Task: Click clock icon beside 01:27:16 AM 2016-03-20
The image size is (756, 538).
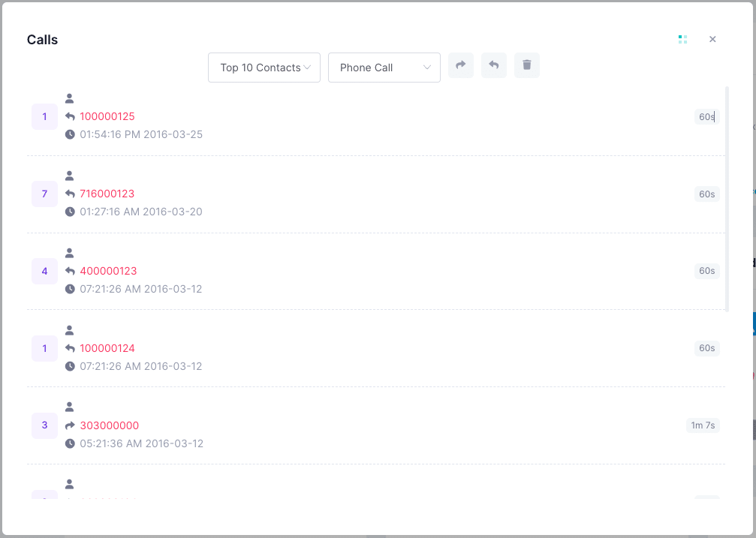Action: point(70,212)
